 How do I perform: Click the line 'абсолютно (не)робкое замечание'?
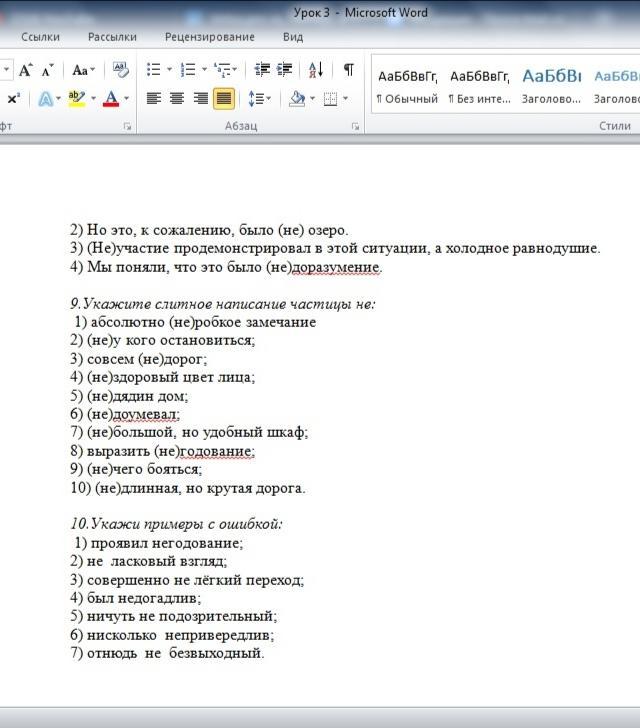coord(203,322)
